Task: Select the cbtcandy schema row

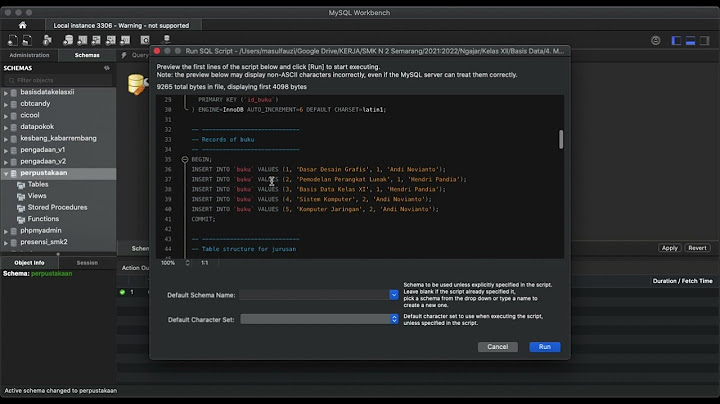Action: click(x=58, y=104)
